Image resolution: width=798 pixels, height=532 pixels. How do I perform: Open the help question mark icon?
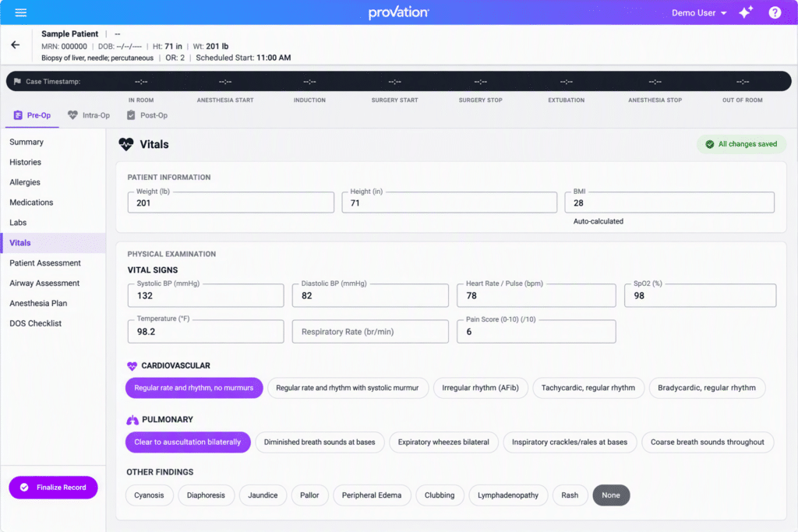click(x=775, y=12)
